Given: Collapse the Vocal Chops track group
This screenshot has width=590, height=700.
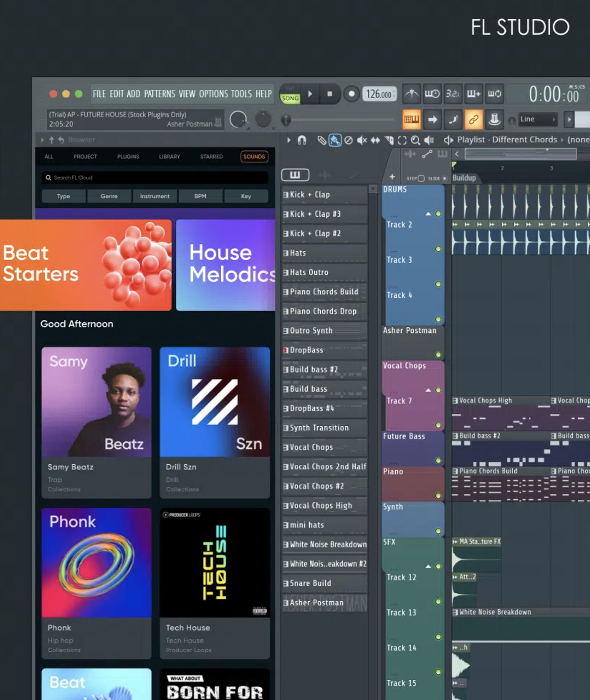Looking at the screenshot, I should coord(428,390).
